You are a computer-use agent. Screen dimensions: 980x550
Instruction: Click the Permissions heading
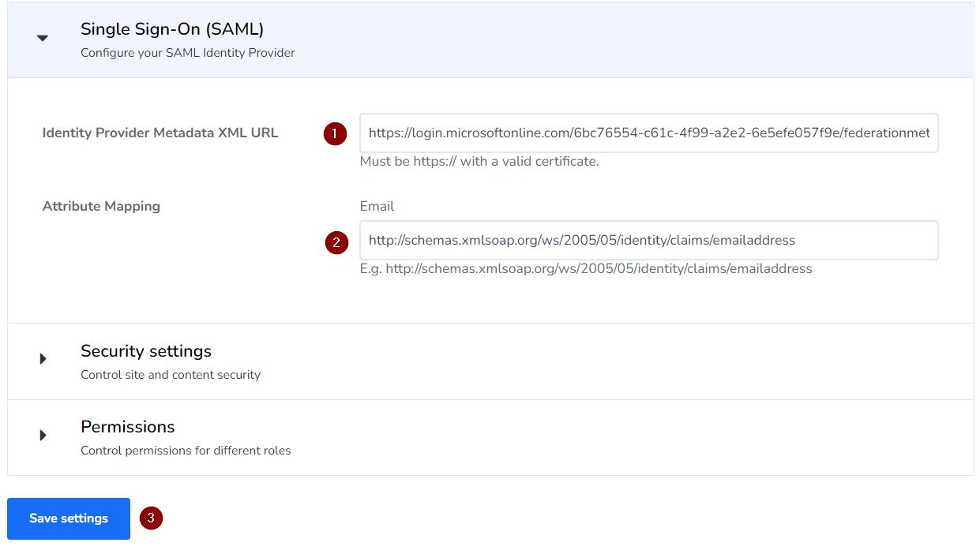pos(128,427)
